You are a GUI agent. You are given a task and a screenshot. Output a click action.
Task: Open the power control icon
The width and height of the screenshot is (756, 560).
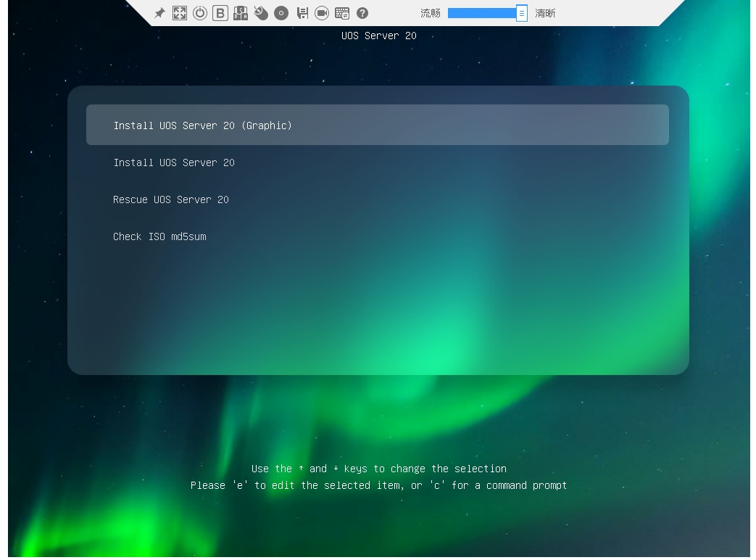[x=200, y=13]
